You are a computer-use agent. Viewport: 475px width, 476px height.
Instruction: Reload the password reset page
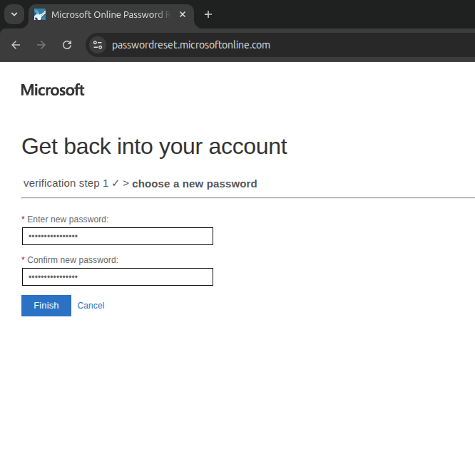click(67, 45)
